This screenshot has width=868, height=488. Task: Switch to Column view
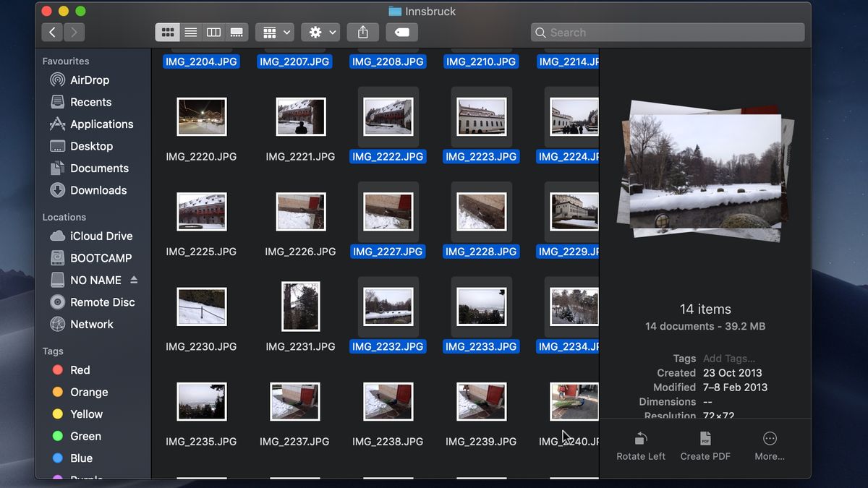(x=213, y=32)
